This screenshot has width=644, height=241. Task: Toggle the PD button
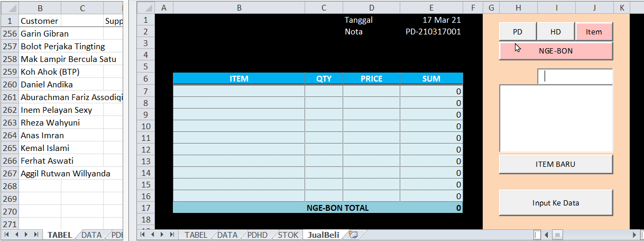tap(518, 32)
